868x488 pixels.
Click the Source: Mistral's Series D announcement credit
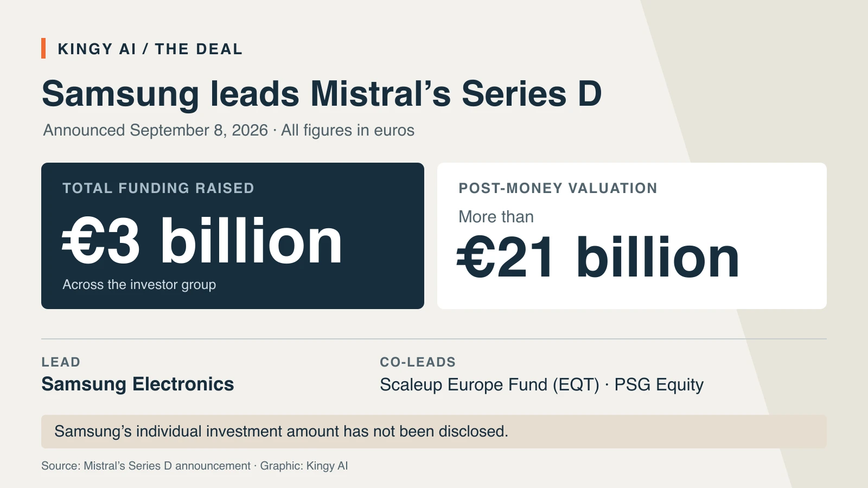[146, 466]
